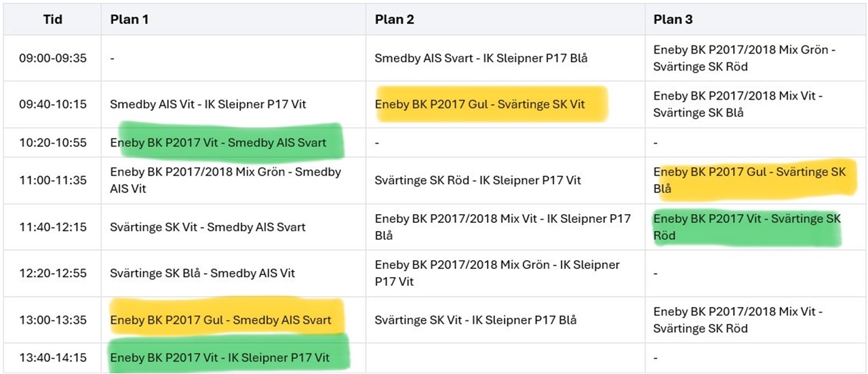Image resolution: width=868 pixels, height=374 pixels.
Task: Select Smedby AIS Vit - IK Sleipner P17 Vit cell
Action: (x=208, y=104)
